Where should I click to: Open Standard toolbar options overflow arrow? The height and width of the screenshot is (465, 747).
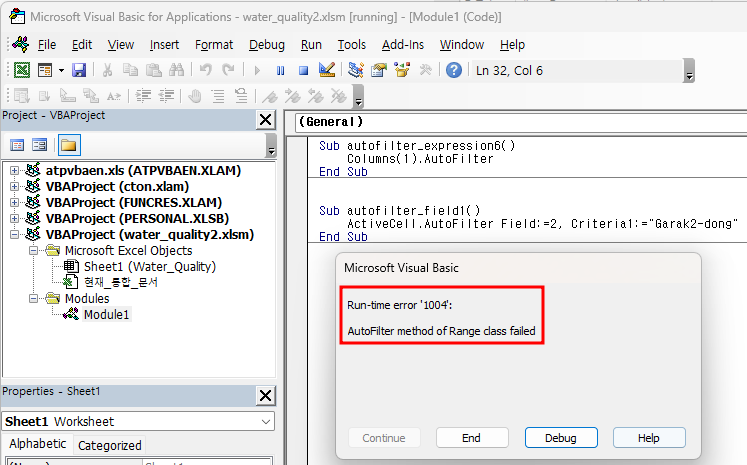[689, 71]
